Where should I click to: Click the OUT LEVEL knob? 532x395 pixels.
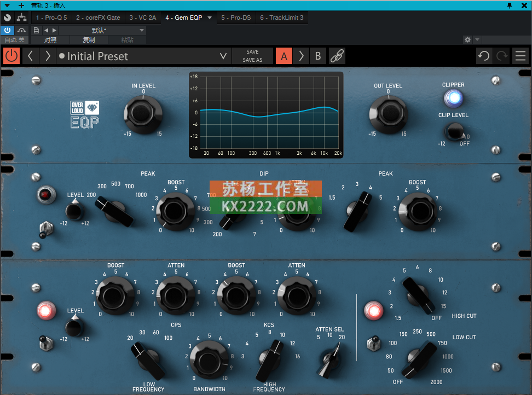coord(388,114)
